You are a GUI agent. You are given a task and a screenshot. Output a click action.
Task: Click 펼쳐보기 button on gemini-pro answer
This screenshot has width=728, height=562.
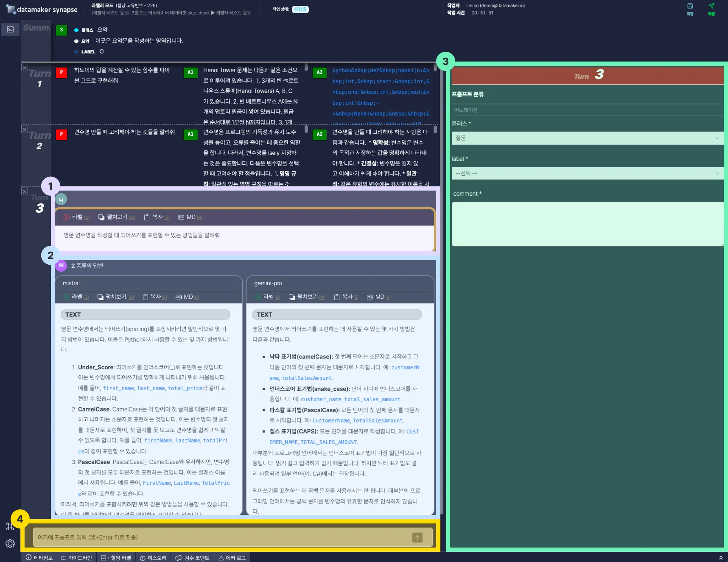(x=307, y=297)
